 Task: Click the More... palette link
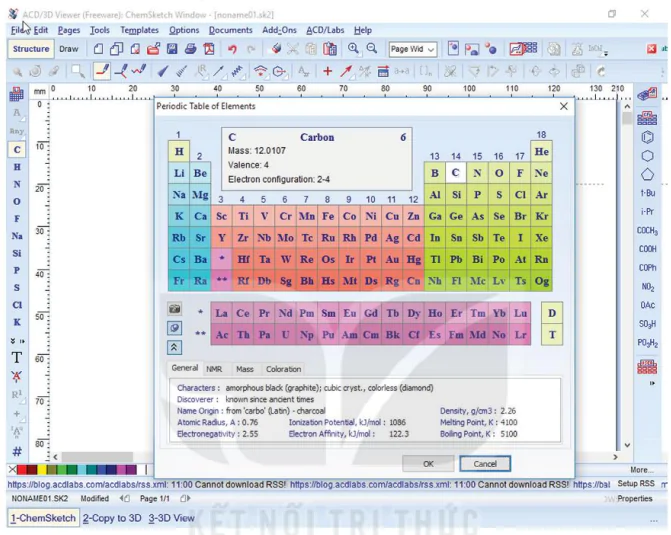click(641, 470)
